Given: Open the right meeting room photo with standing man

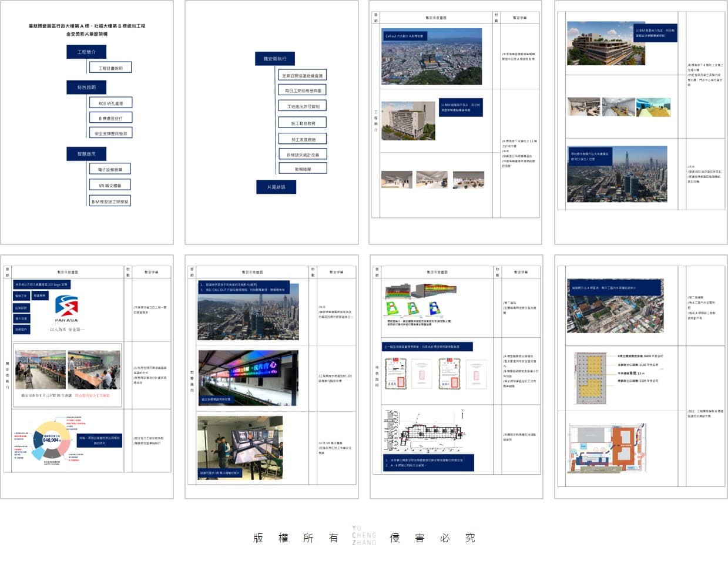Looking at the screenshot, I should (94, 370).
